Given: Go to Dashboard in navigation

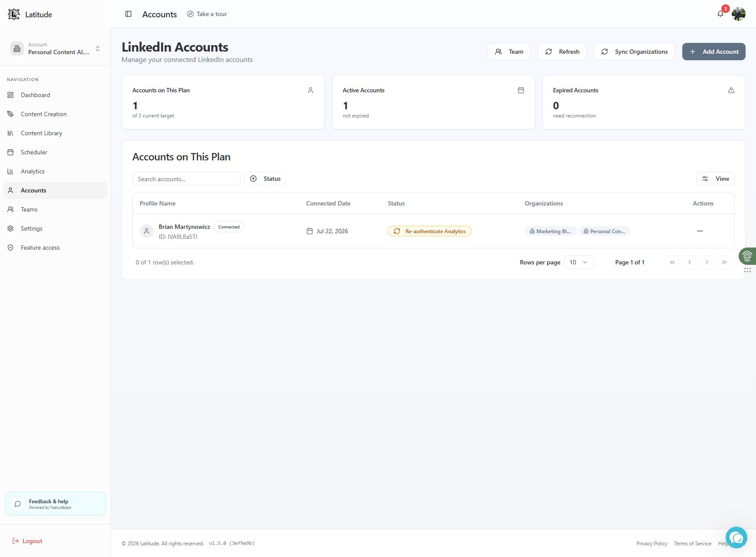Looking at the screenshot, I should [56, 95].
